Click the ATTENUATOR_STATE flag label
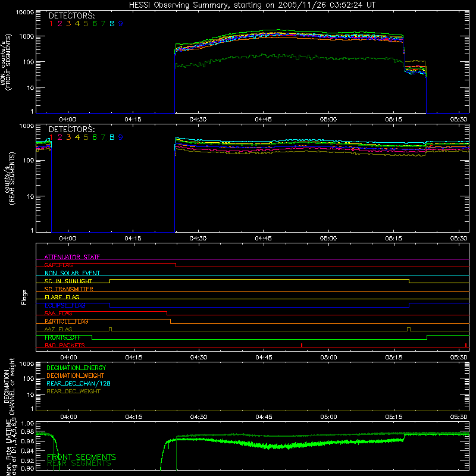 (72, 257)
